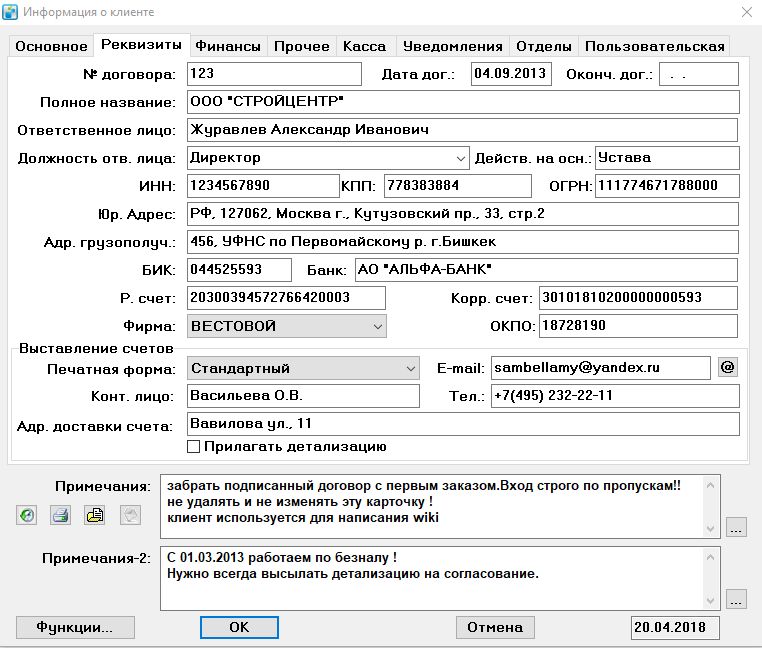Screen dimensions: 762x648
Task: Toggle the Прилагать детализацию checkbox
Action: [x=193, y=446]
